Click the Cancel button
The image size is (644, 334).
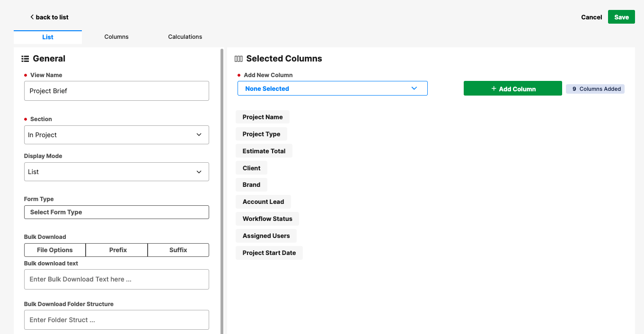coord(591,17)
